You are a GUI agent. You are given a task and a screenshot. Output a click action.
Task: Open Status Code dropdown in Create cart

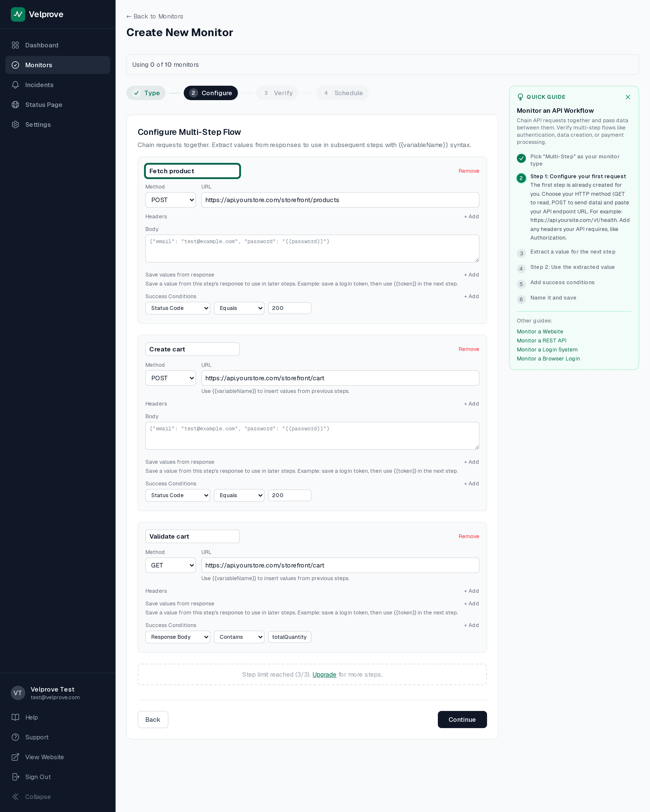click(x=178, y=495)
